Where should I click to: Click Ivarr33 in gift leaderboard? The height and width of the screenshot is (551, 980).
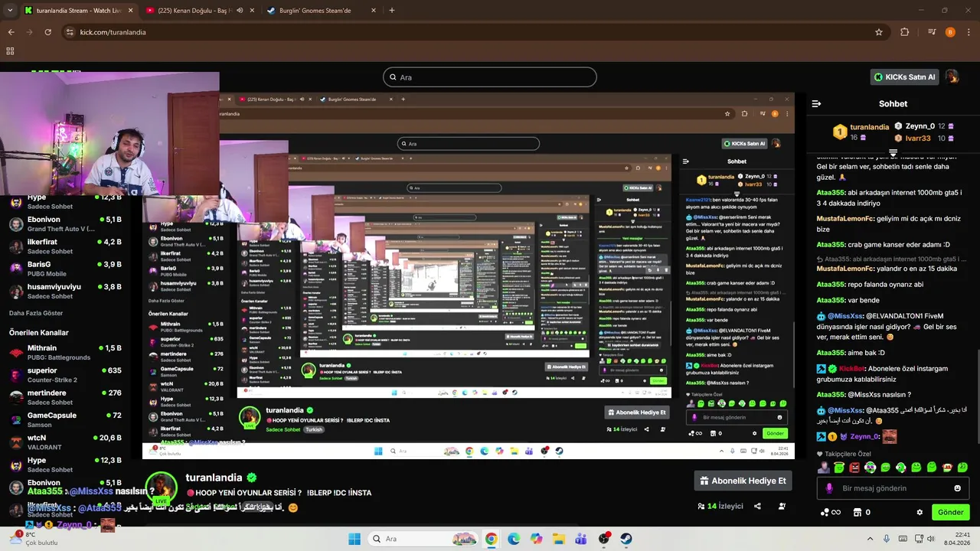click(917, 139)
